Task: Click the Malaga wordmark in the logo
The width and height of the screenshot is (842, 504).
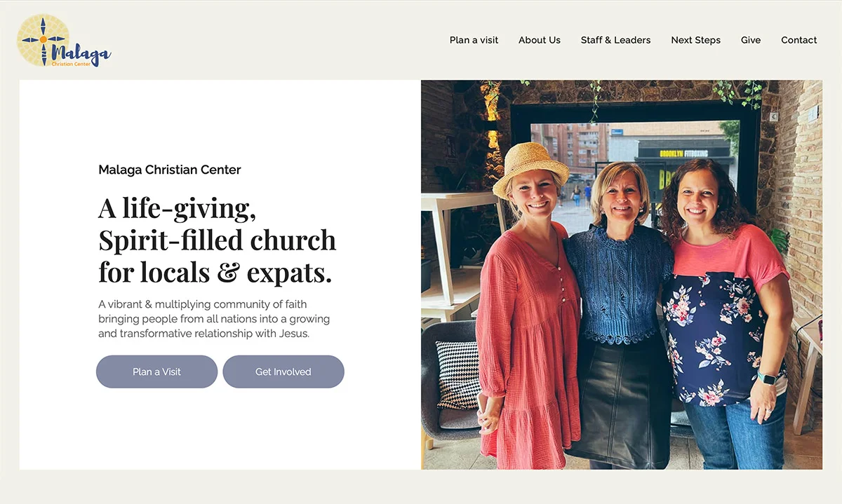Action: 81,53
